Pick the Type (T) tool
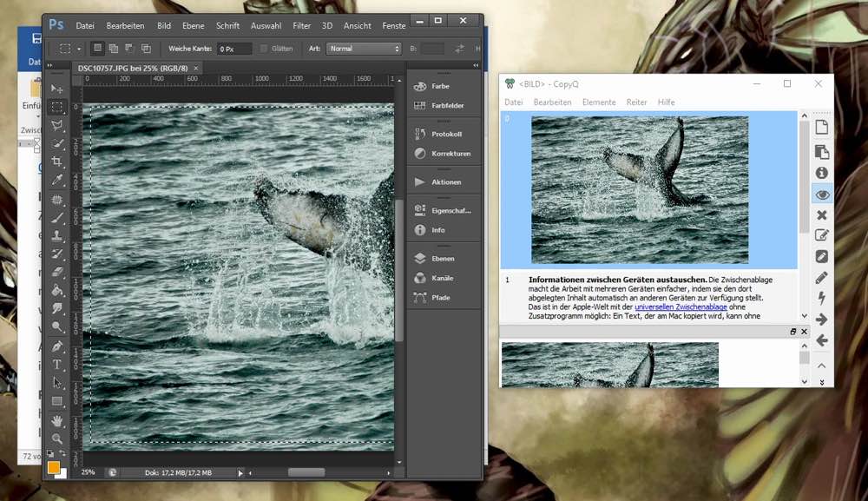The image size is (868, 501). (57, 365)
